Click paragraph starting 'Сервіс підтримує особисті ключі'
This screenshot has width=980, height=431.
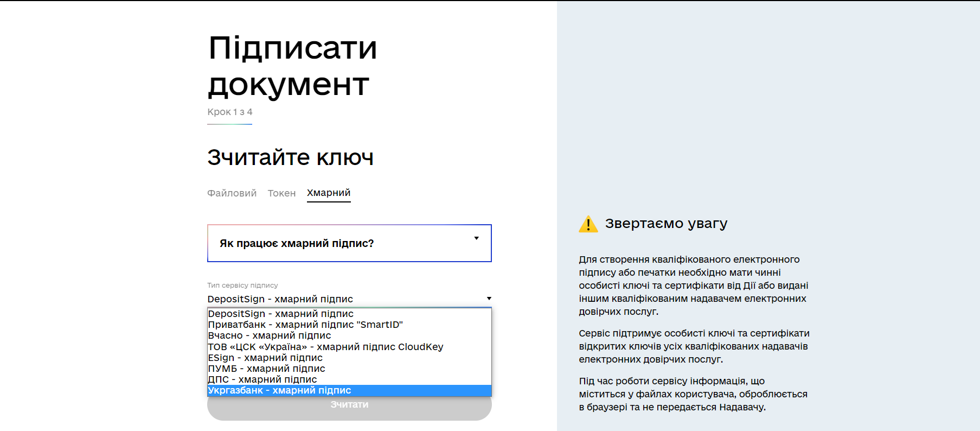click(694, 346)
